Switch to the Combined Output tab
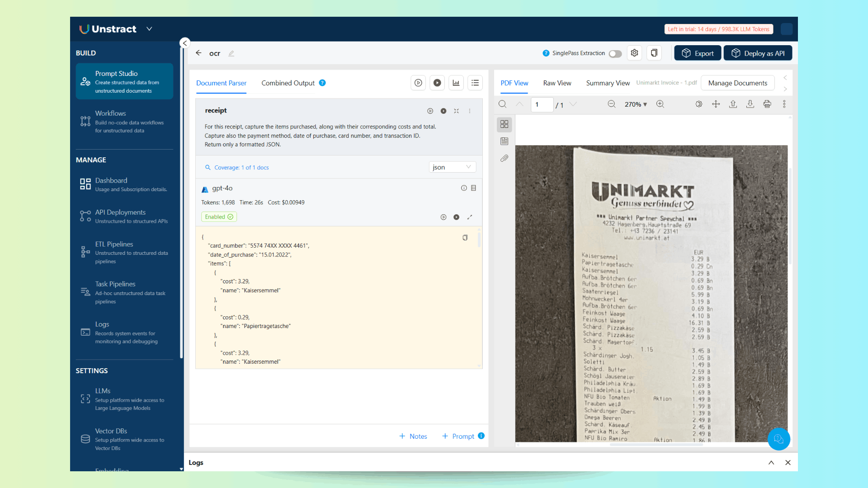The width and height of the screenshot is (868, 488). 288,83
